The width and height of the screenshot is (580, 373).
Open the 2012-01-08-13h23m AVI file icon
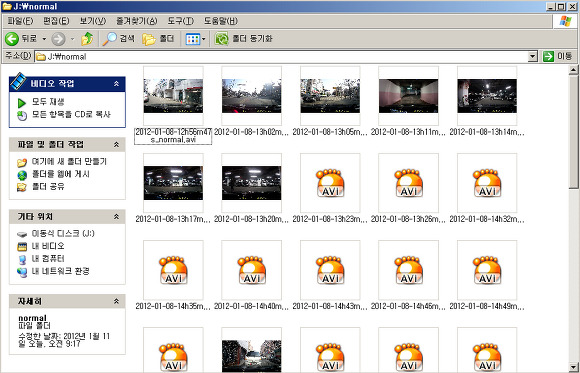click(x=330, y=183)
